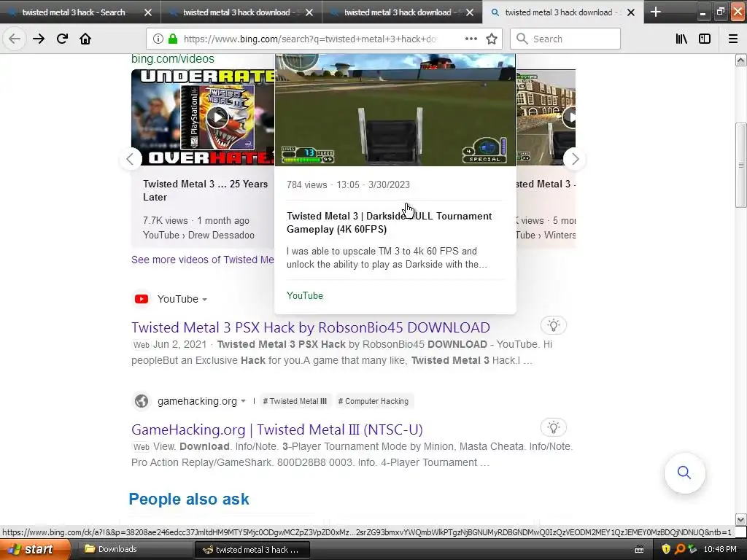Viewport: 747px width, 560px height.
Task: Click the keyboard icon in tray
Action: [639, 550]
